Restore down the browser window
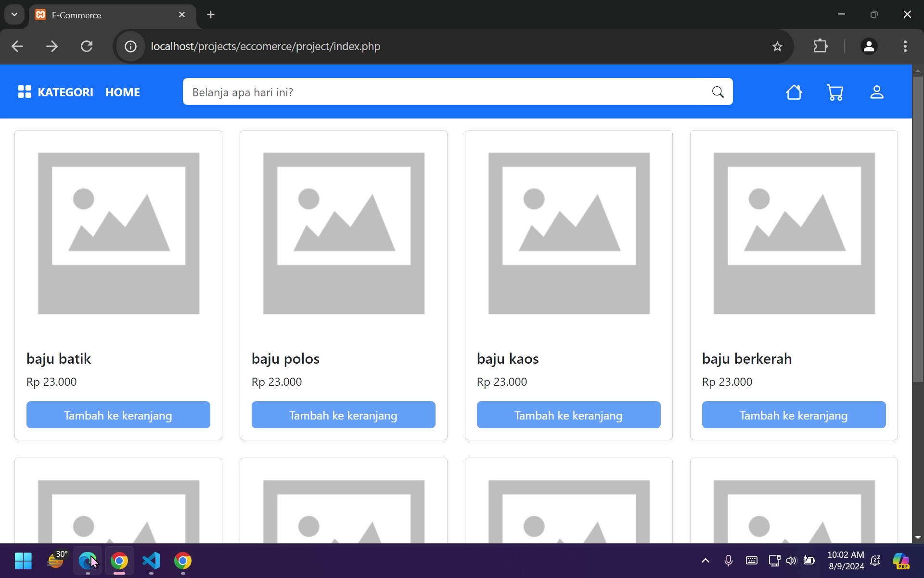Screen dimensions: 924x578 [874, 14]
